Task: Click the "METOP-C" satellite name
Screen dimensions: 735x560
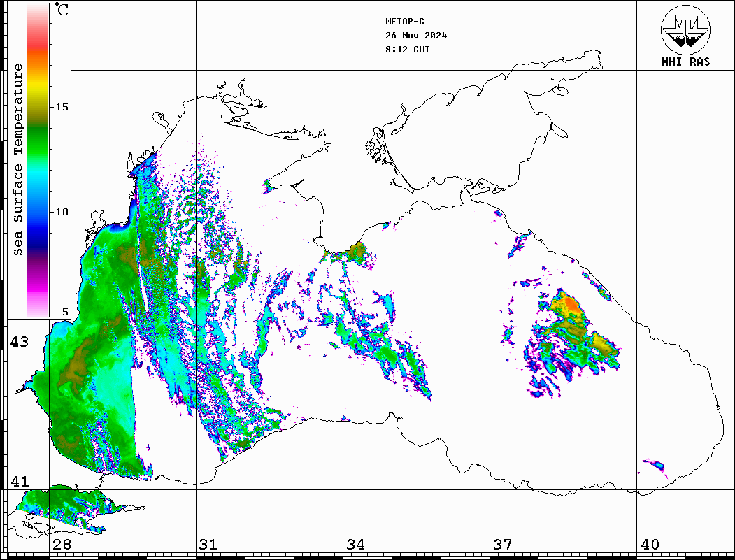Action: (405, 22)
